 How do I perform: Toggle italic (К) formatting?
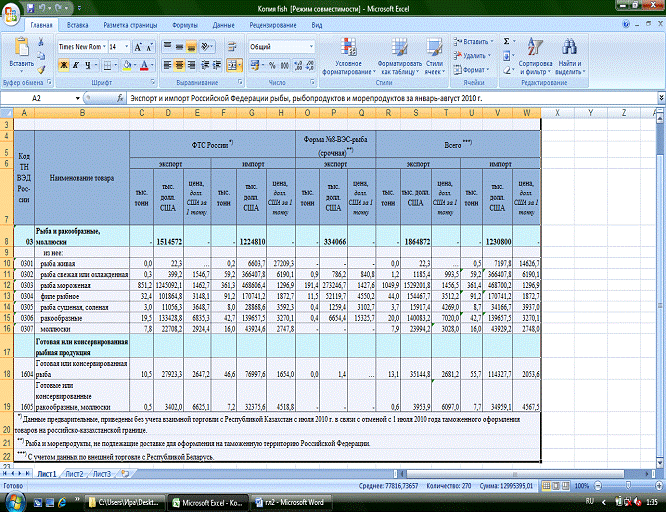75,64
